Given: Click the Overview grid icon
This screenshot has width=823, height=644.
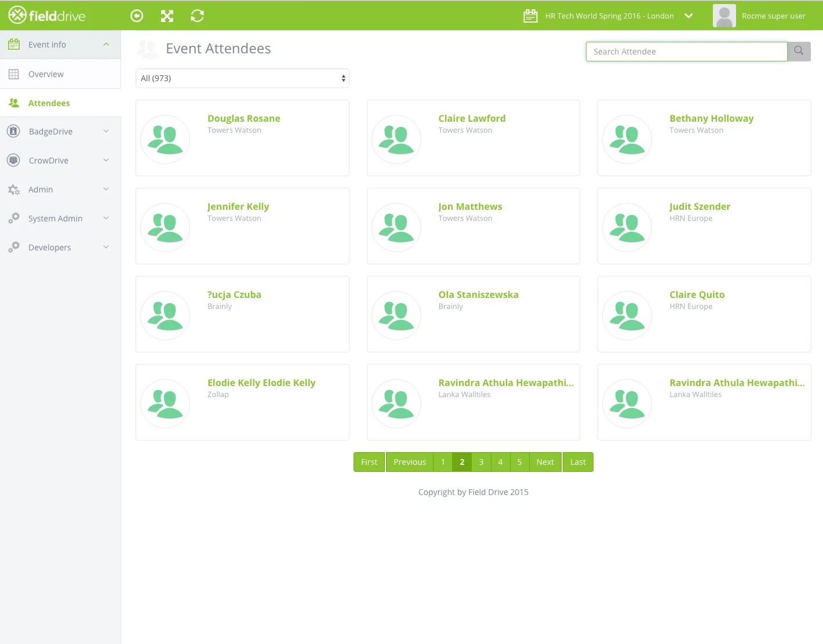Looking at the screenshot, I should coord(14,74).
